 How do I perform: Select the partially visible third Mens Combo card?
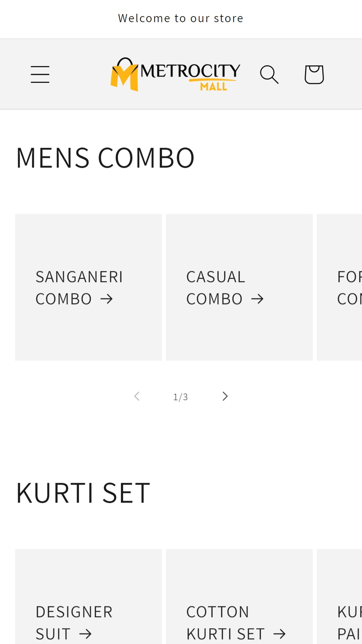tap(339, 287)
